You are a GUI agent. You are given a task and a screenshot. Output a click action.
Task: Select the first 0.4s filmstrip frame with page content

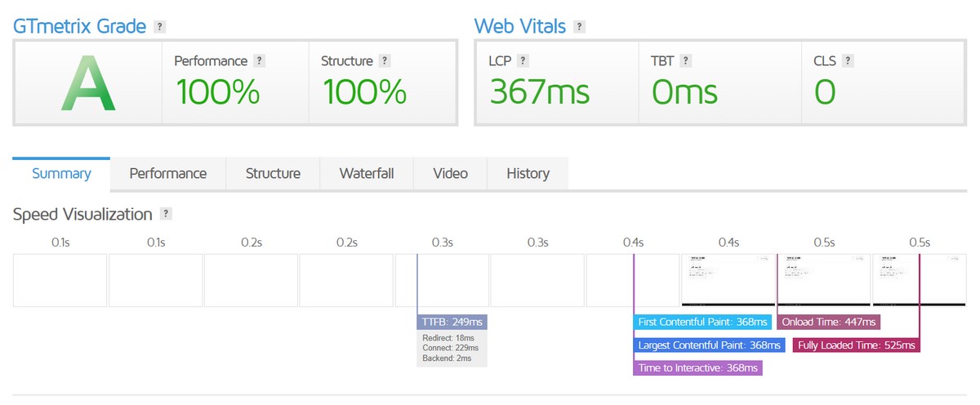(x=728, y=280)
